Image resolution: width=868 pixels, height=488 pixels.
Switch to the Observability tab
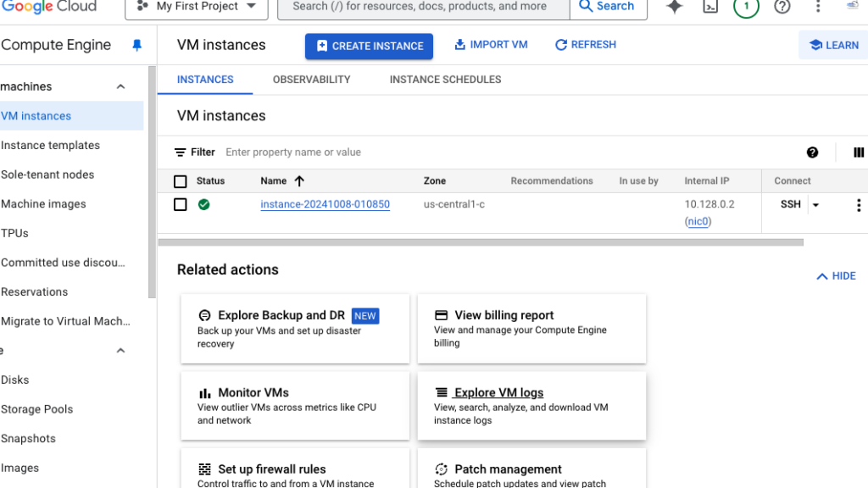(312, 80)
